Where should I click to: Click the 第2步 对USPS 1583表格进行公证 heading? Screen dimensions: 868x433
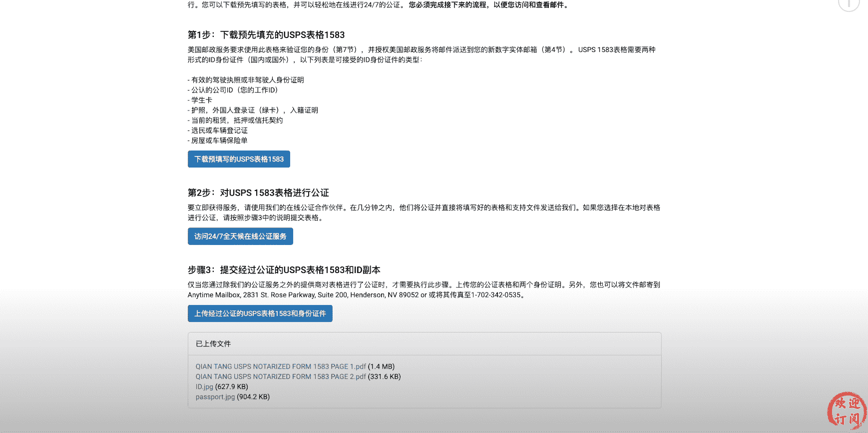(258, 193)
